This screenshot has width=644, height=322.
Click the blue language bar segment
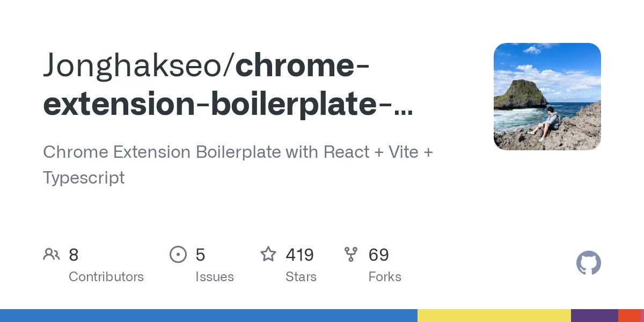pos(208,316)
